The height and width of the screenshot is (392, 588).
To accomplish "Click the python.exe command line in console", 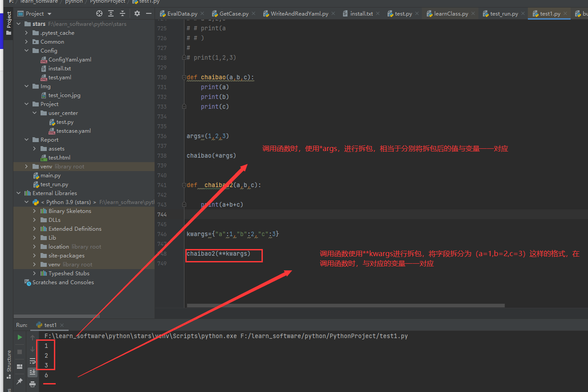I will click(226, 336).
